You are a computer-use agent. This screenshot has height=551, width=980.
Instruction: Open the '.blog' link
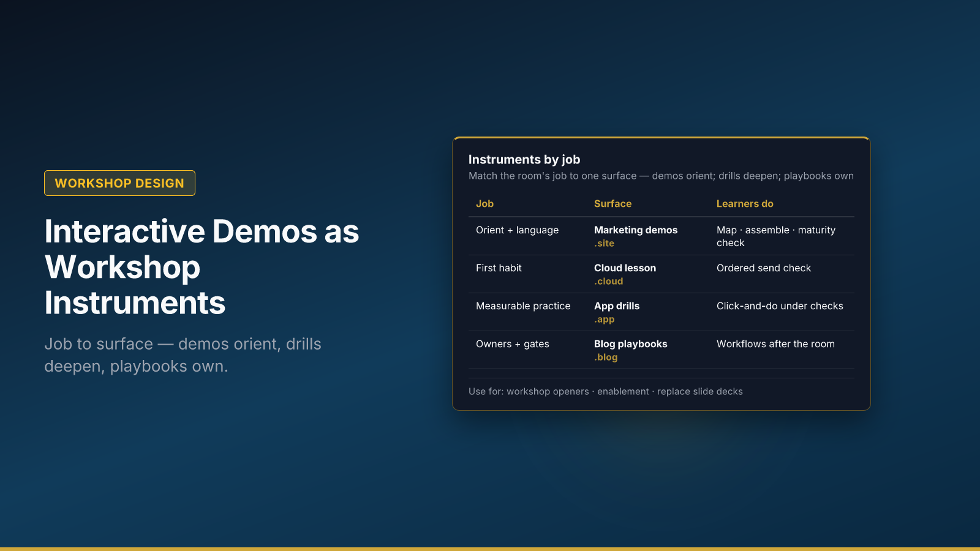point(606,358)
